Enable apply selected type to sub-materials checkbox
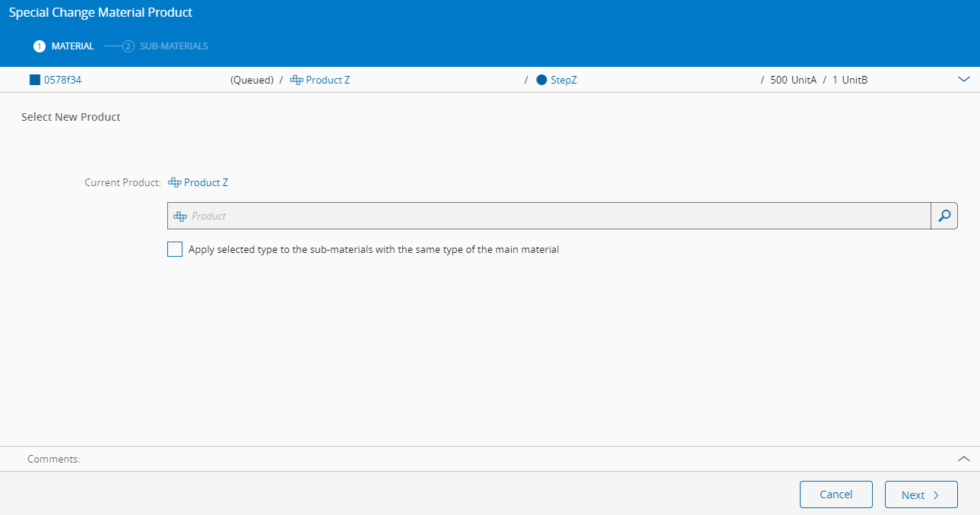Image resolution: width=980 pixels, height=515 pixels. 175,249
